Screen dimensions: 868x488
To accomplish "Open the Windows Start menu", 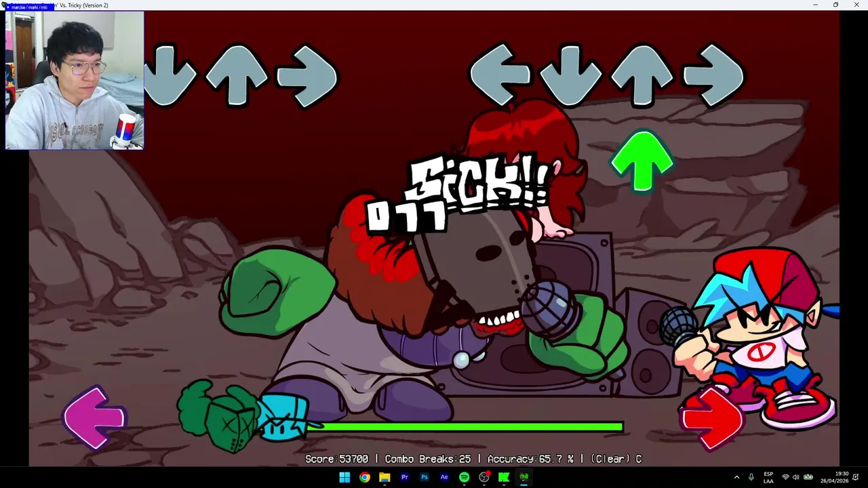I will coord(344,477).
